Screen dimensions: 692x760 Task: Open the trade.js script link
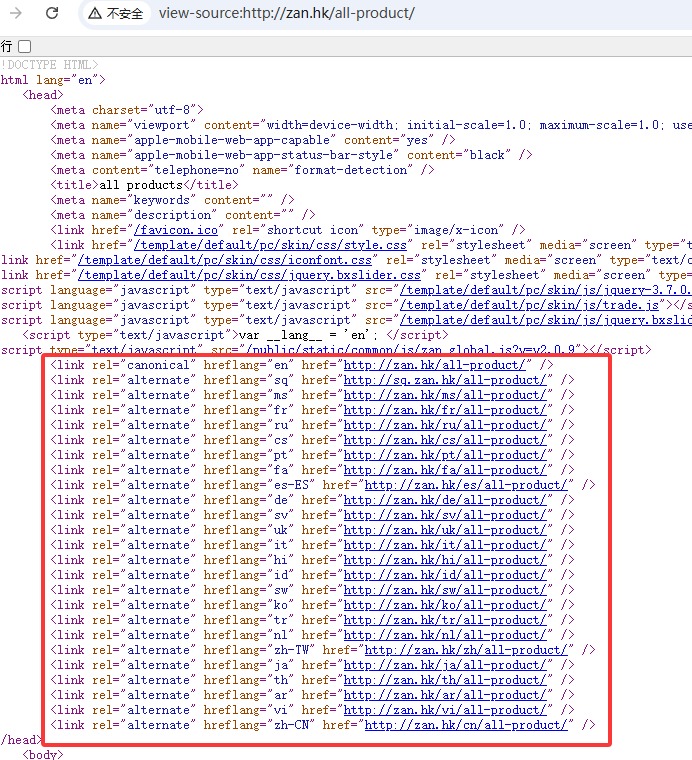point(529,305)
